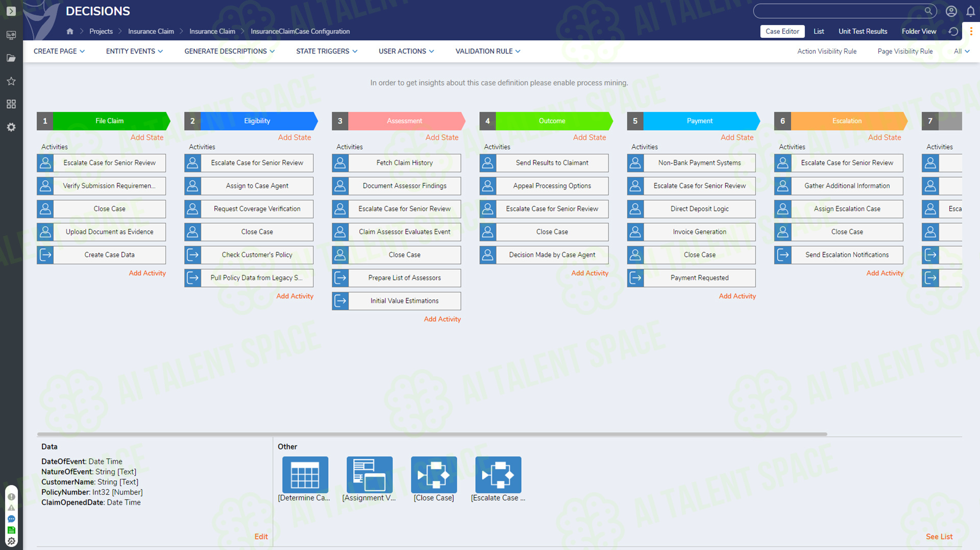Open the Unit Test Results tab
Screen dimensions: 980x550
point(863,32)
